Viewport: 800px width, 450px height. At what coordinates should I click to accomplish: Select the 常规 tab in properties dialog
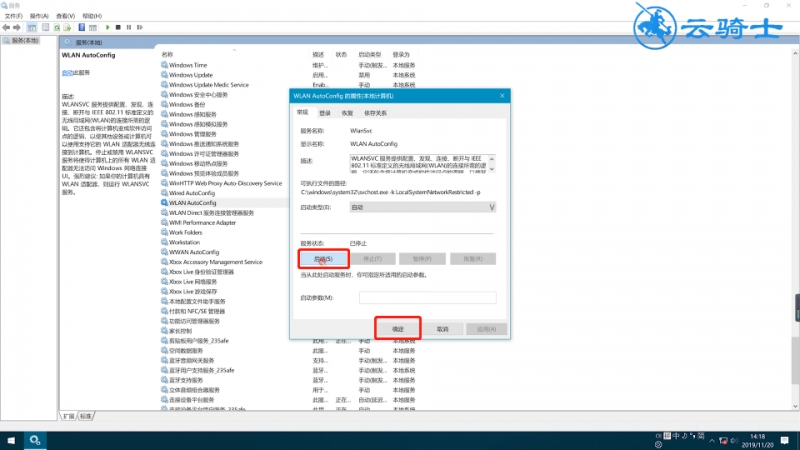pyautogui.click(x=303, y=112)
